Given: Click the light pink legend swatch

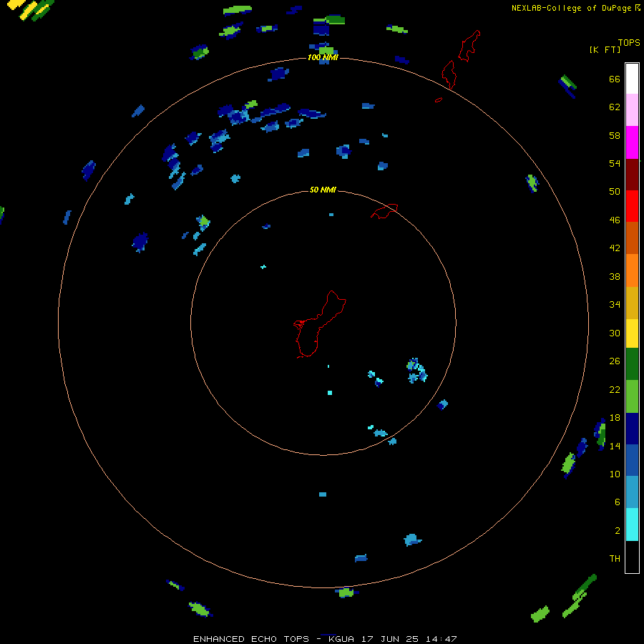Looking at the screenshot, I should (x=632, y=109).
